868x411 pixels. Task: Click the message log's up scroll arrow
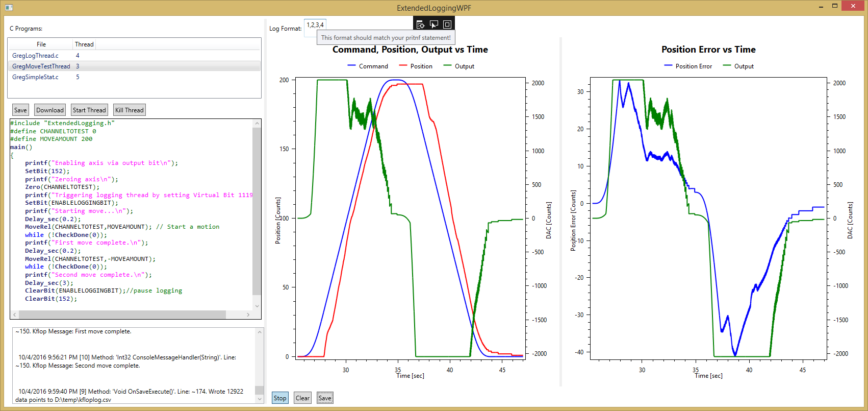point(260,332)
